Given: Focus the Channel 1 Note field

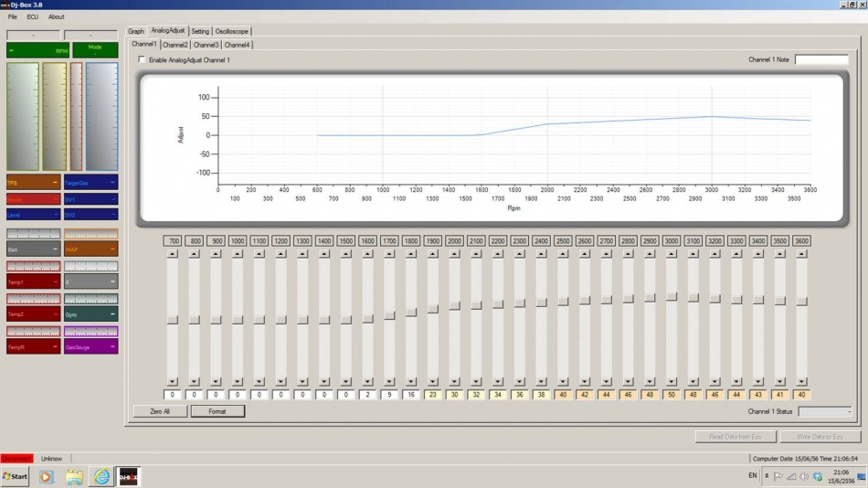Looking at the screenshot, I should click(x=821, y=59).
